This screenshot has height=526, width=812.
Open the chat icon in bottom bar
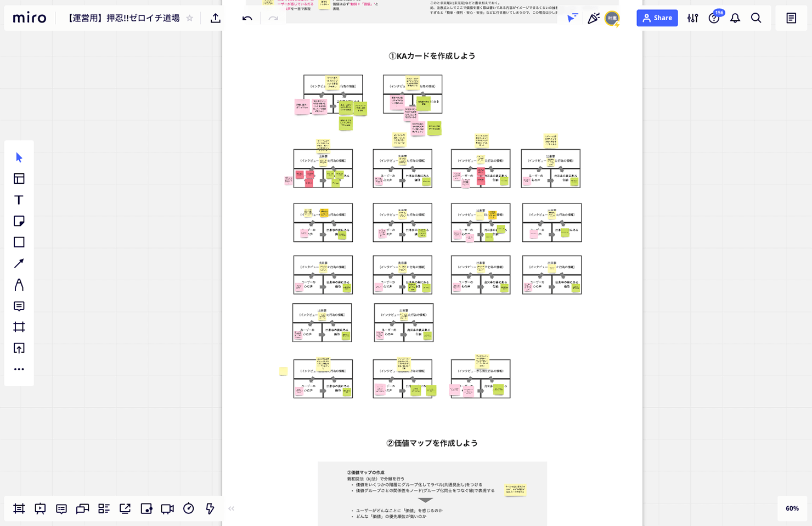click(x=83, y=508)
